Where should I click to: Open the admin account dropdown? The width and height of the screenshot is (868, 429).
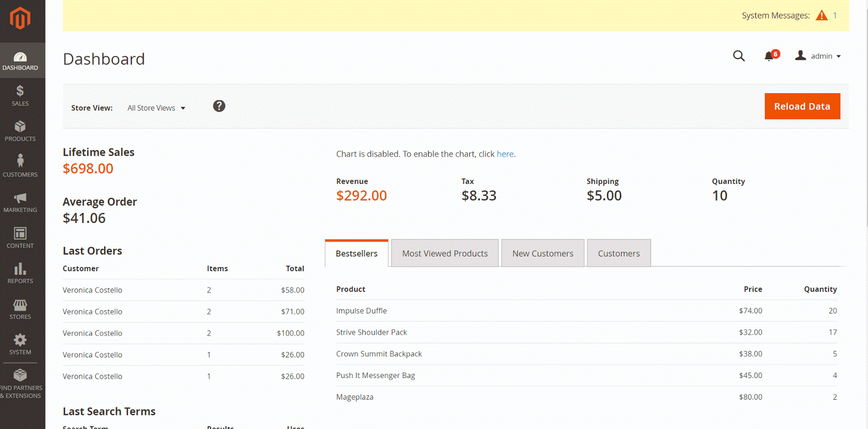[x=818, y=56]
